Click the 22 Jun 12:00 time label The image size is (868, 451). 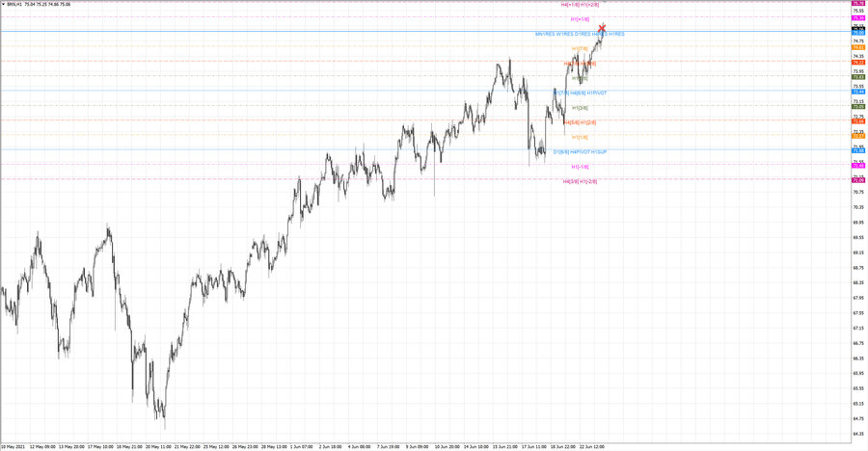(x=592, y=446)
